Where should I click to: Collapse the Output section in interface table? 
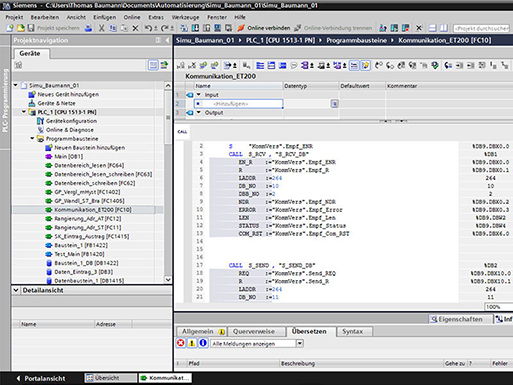click(199, 113)
